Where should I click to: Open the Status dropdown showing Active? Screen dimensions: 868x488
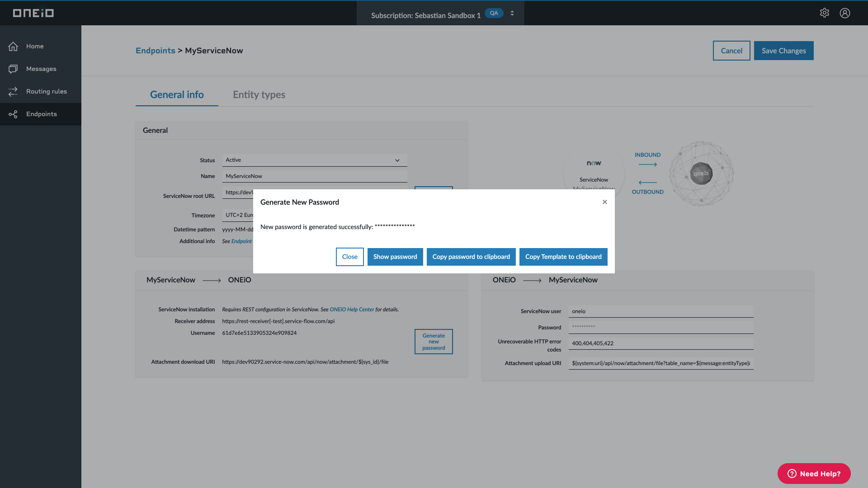(315, 160)
